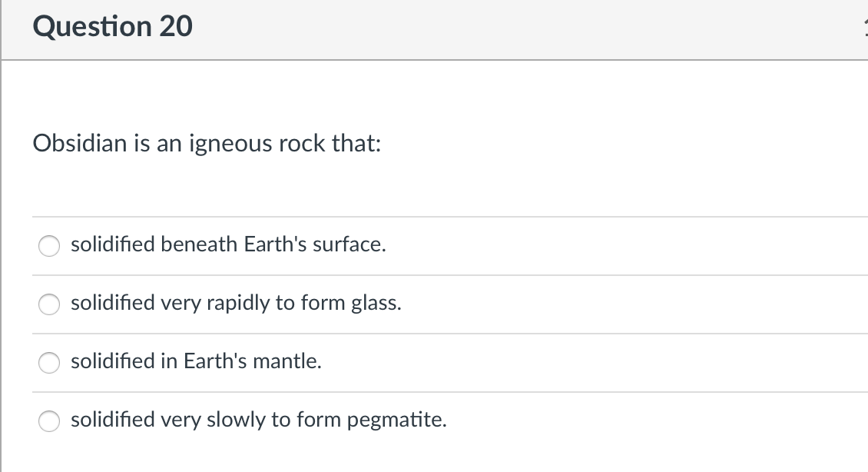
Task: Click the answer text "solidified beneath Earth's surface."
Action: (228, 244)
